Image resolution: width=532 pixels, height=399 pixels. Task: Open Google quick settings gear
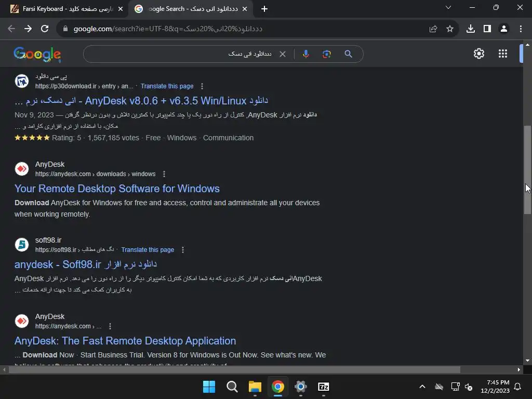478,54
